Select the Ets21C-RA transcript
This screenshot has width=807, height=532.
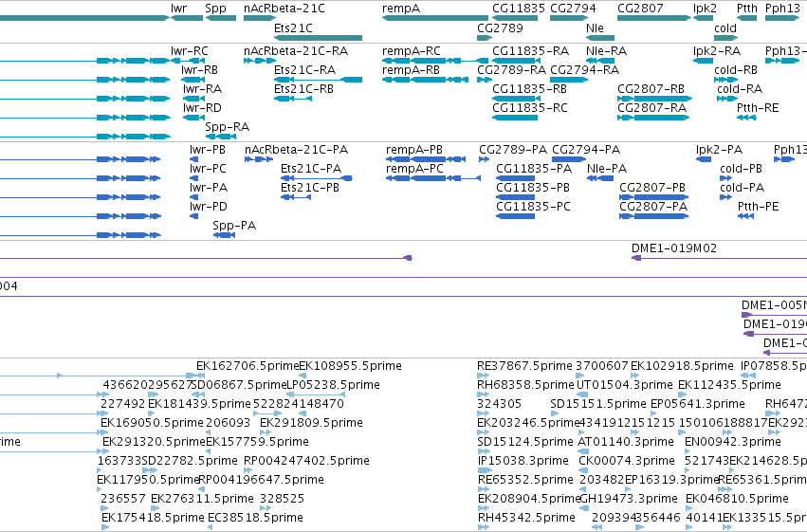pos(318,80)
